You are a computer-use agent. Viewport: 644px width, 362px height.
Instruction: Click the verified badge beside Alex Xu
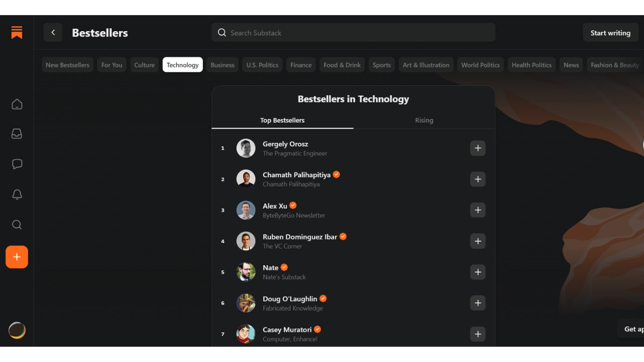coord(293,206)
